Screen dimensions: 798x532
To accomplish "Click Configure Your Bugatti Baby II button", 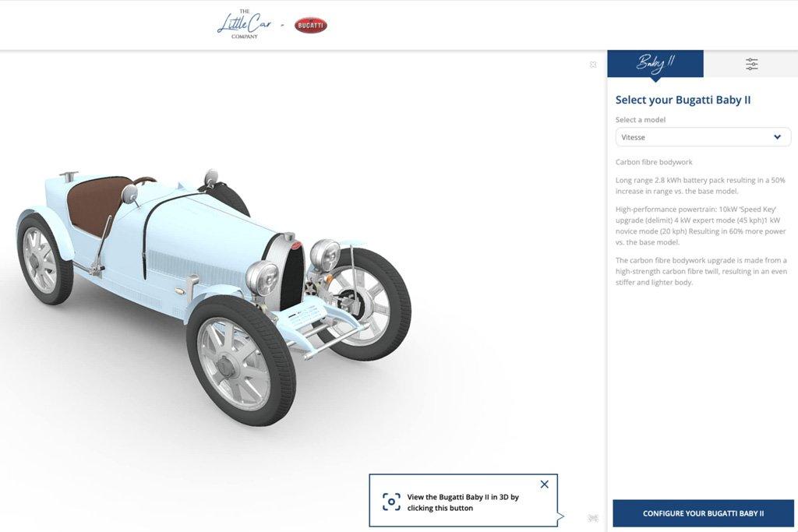I will pyautogui.click(x=703, y=513).
